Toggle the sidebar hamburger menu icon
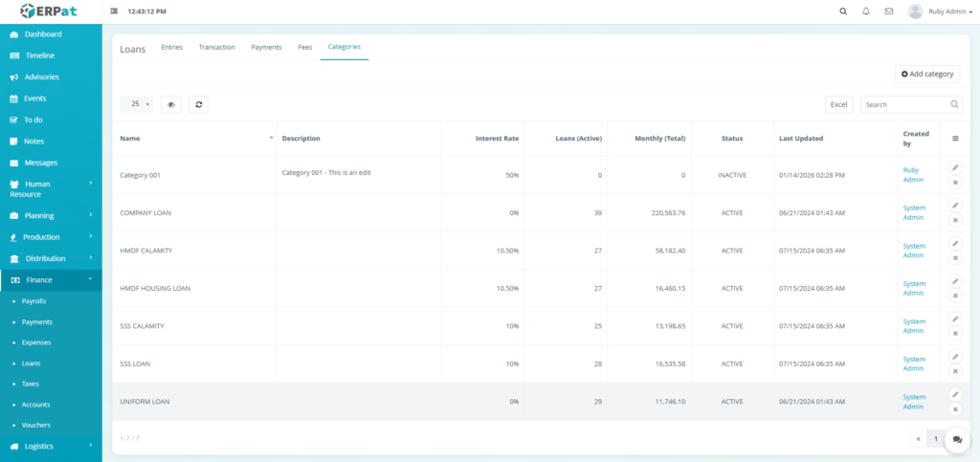 (x=115, y=11)
